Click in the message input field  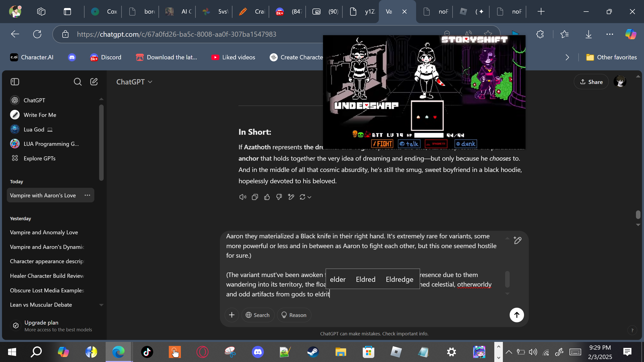[362, 265]
